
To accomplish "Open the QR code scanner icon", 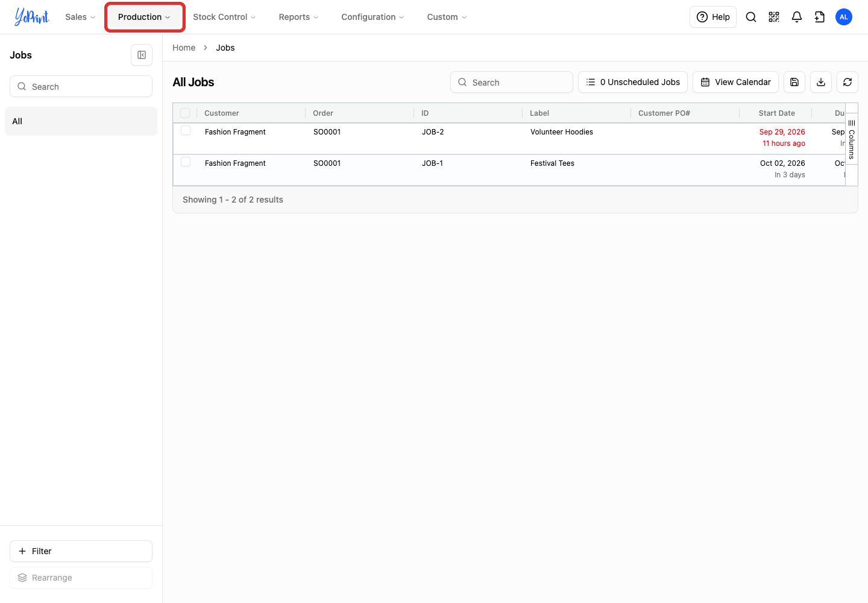I will click(x=774, y=17).
